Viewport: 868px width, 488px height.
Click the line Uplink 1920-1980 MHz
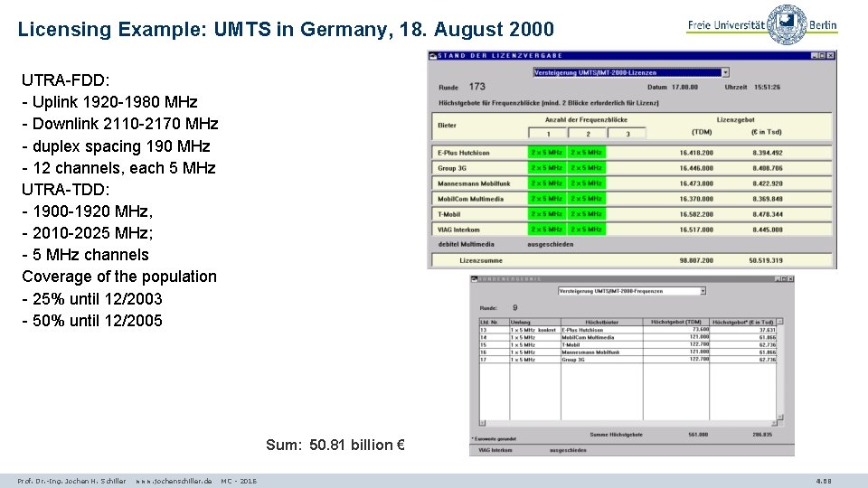tap(109, 102)
